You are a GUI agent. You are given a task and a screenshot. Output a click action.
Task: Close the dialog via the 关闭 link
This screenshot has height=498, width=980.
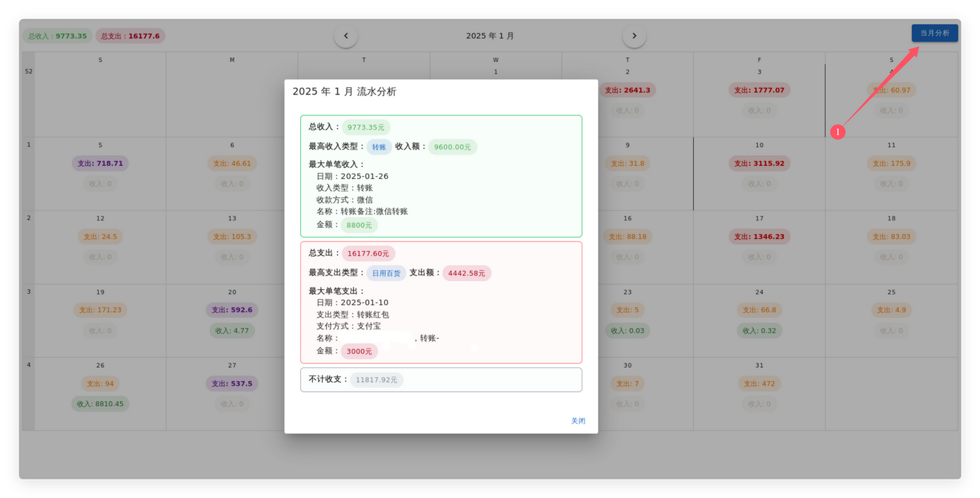point(578,420)
